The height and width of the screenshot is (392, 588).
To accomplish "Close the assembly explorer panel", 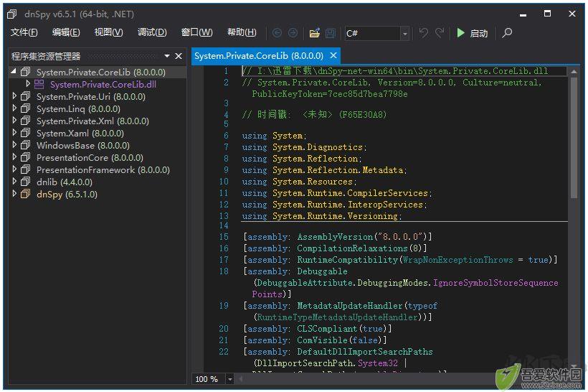I will tap(179, 56).
